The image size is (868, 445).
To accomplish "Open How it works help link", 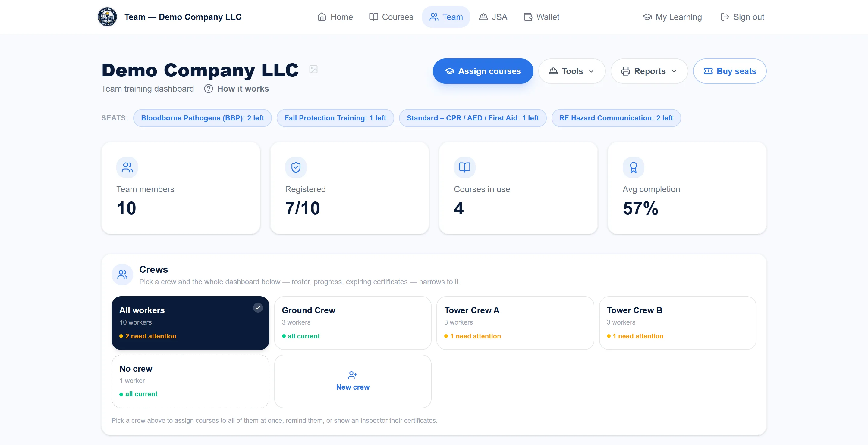I will [237, 89].
